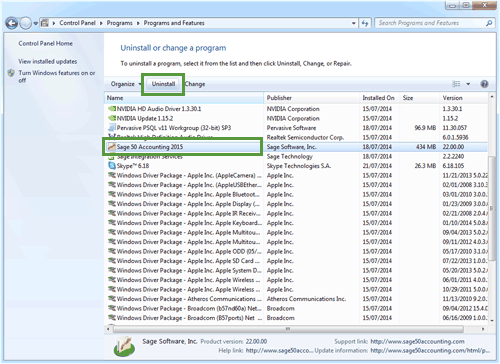Change the list view icon
500x364 pixels.
pos(456,84)
